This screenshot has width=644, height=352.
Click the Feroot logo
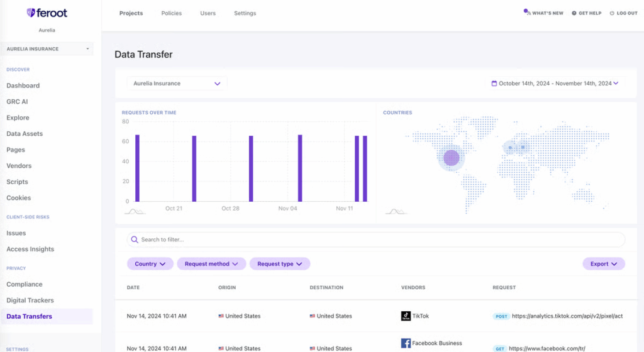coord(47,13)
